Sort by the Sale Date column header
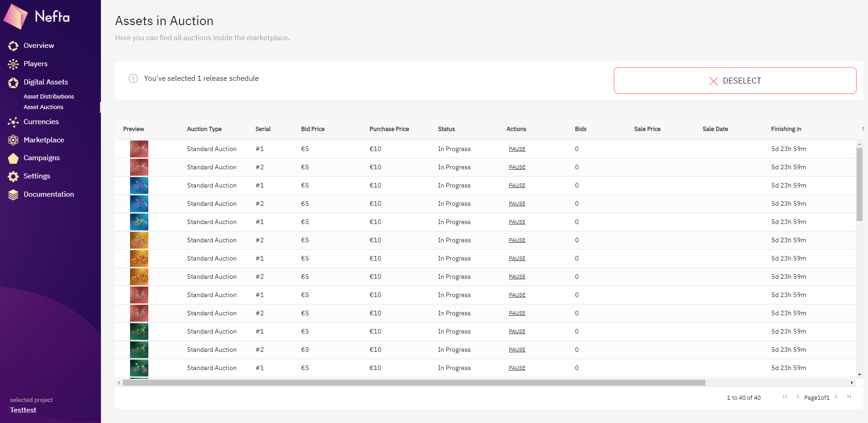 pos(715,129)
